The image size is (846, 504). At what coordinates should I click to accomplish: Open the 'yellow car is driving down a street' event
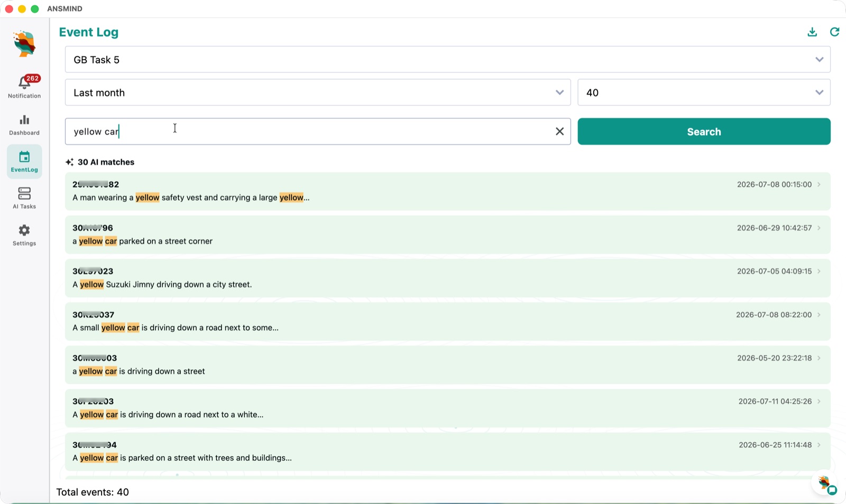[447, 365]
